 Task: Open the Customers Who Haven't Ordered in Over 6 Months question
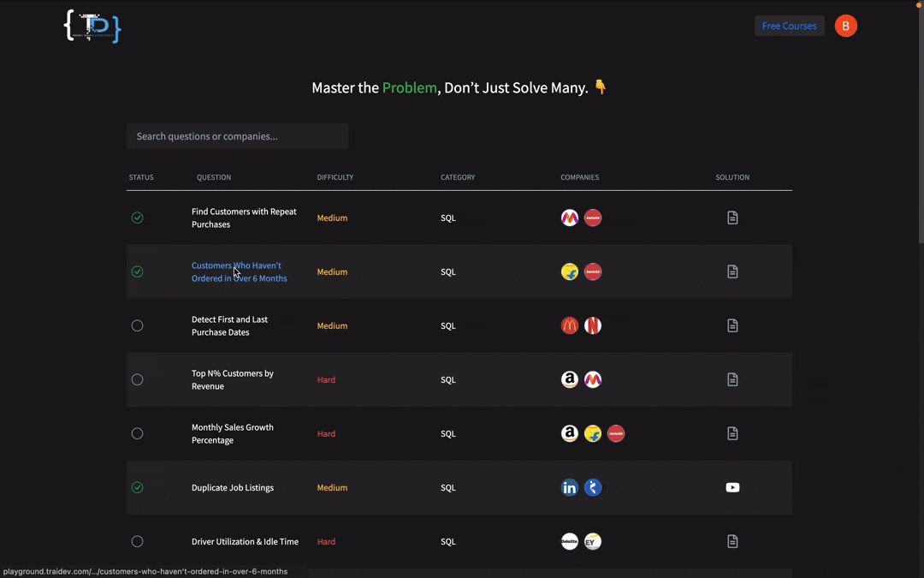(239, 271)
